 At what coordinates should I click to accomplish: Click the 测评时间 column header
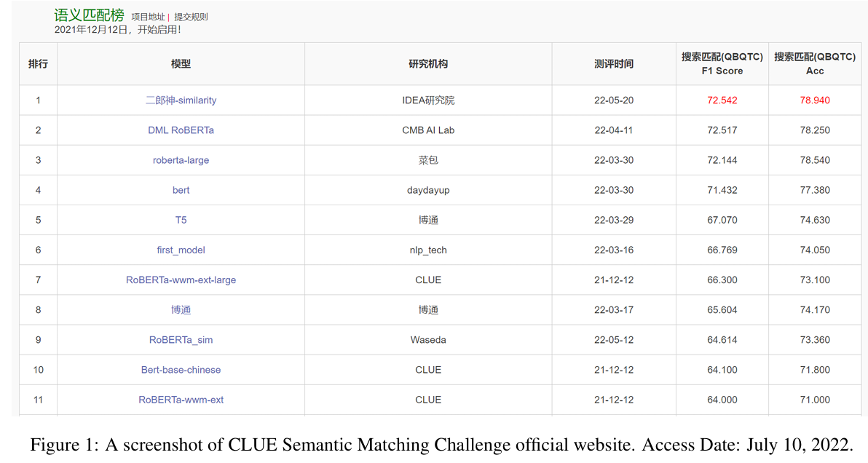tap(614, 63)
